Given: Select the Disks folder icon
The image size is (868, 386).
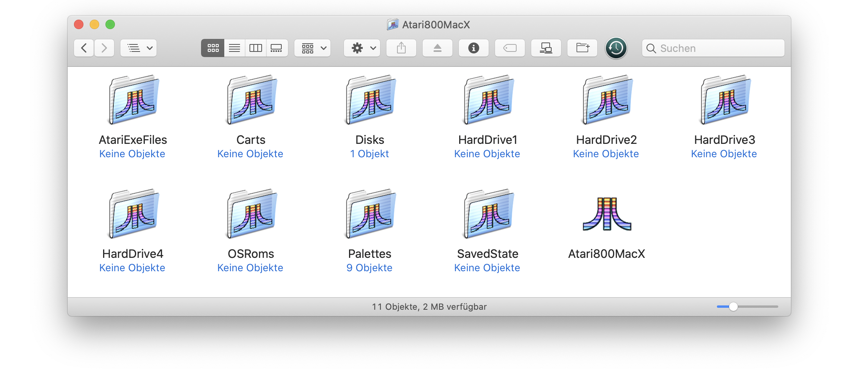Looking at the screenshot, I should pyautogui.click(x=371, y=100).
